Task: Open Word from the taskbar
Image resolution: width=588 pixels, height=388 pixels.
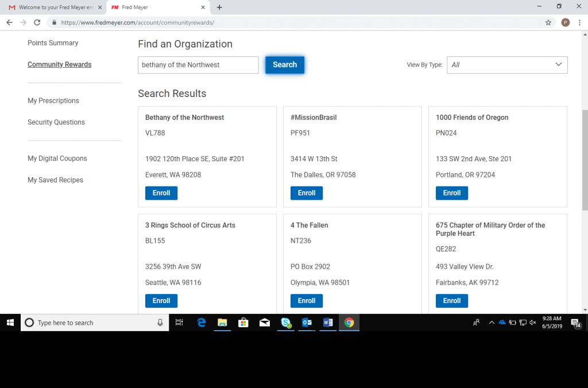Action: [x=328, y=323]
